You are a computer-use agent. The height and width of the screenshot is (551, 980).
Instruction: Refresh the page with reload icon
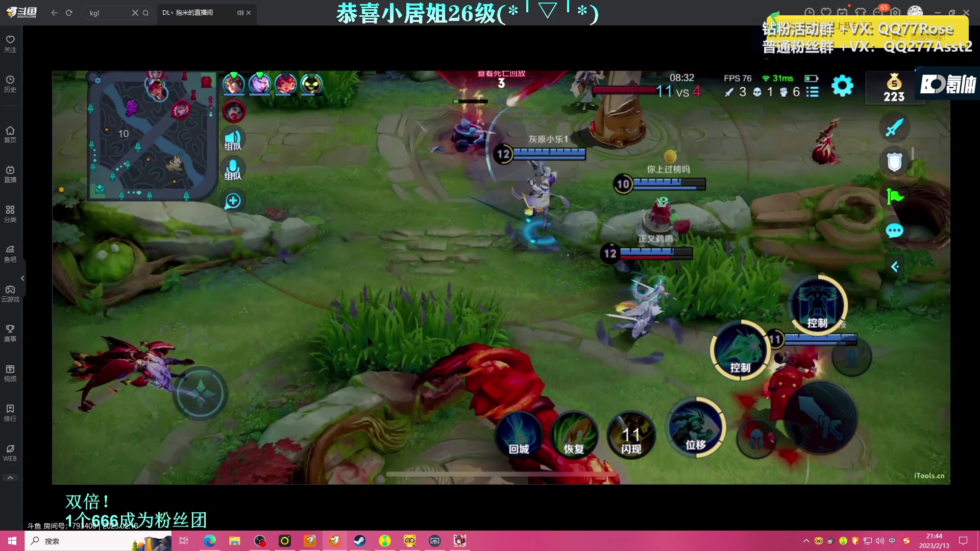(69, 13)
